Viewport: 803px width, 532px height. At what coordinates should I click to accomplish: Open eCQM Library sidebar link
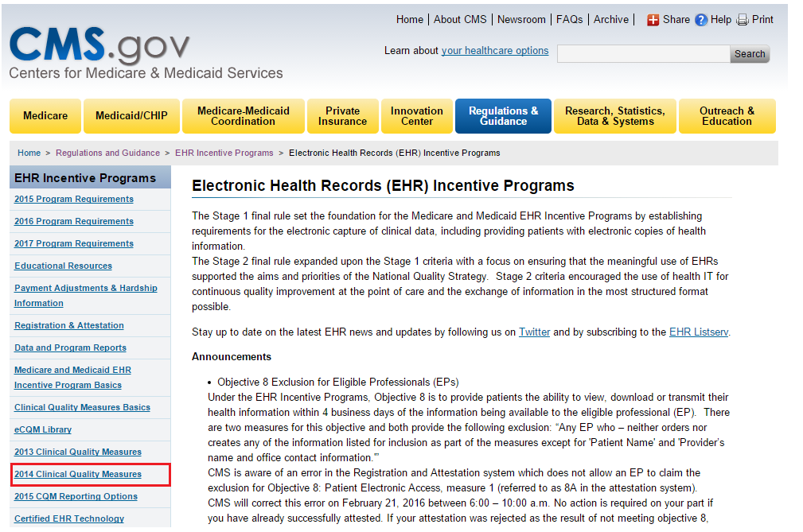pyautogui.click(x=42, y=429)
